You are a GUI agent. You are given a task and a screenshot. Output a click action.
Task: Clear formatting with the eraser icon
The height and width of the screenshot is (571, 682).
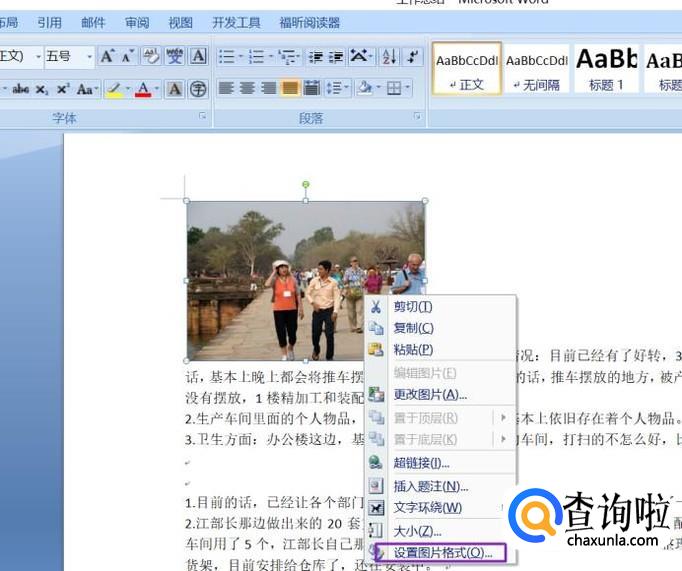(151, 56)
